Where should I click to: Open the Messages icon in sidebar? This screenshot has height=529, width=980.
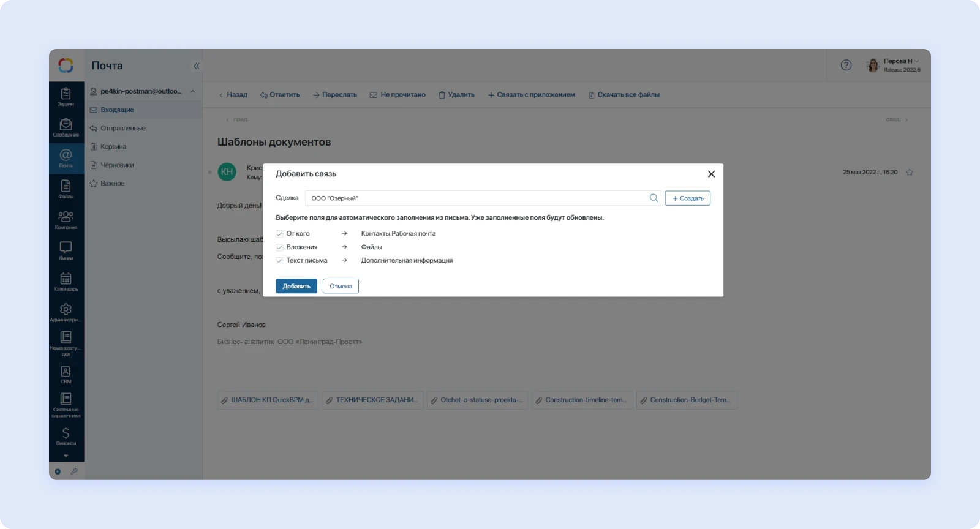tap(66, 127)
